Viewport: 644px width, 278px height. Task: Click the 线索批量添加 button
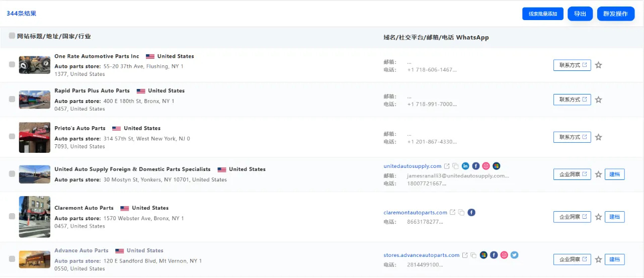click(x=543, y=14)
